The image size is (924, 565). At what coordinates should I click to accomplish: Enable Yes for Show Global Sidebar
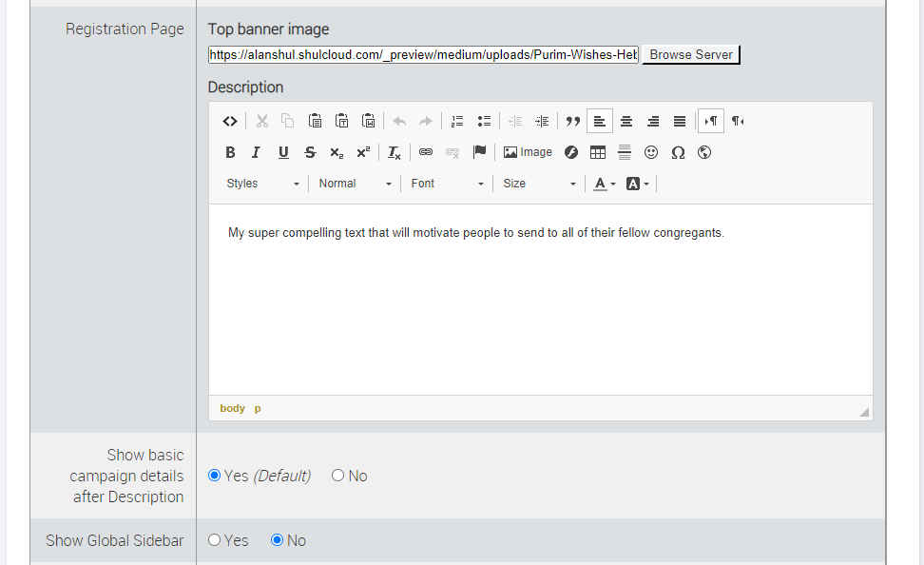215,540
